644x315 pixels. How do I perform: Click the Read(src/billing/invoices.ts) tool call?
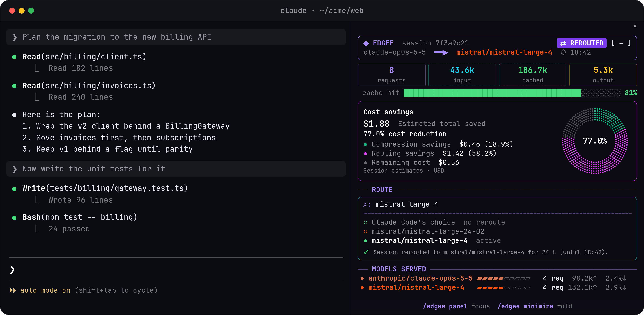(89, 86)
